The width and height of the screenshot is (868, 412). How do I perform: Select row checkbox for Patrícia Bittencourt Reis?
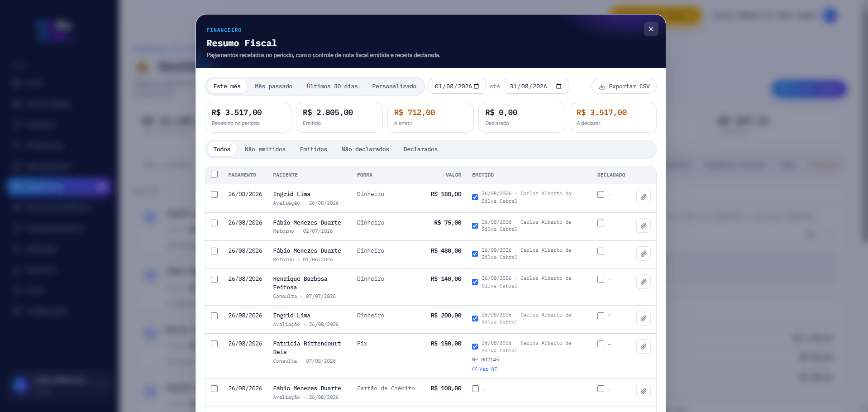coord(215,344)
